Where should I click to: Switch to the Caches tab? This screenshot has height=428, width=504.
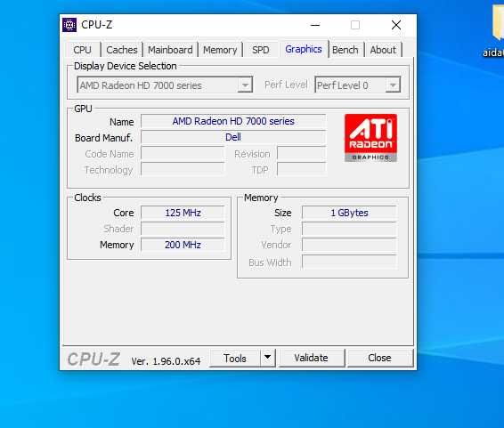pos(121,50)
